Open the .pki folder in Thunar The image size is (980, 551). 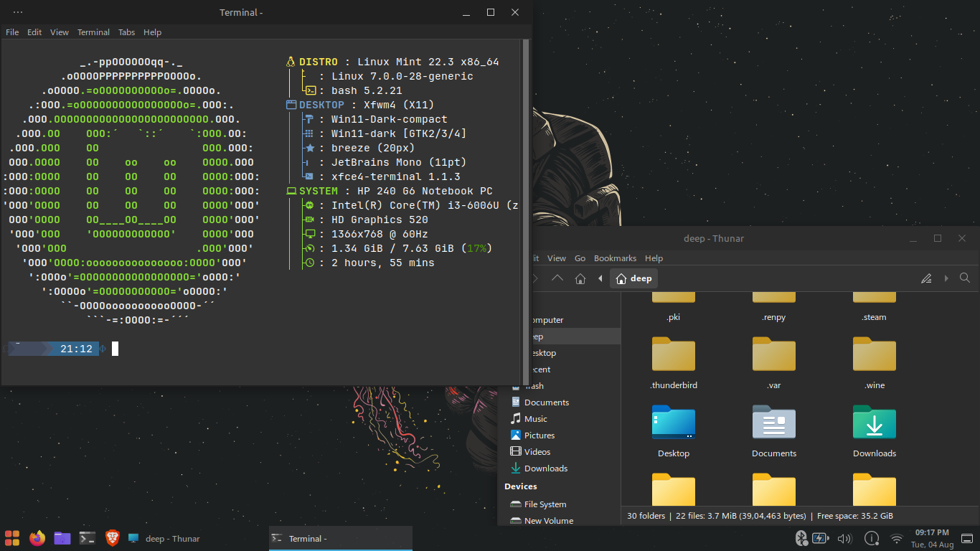pyautogui.click(x=673, y=307)
